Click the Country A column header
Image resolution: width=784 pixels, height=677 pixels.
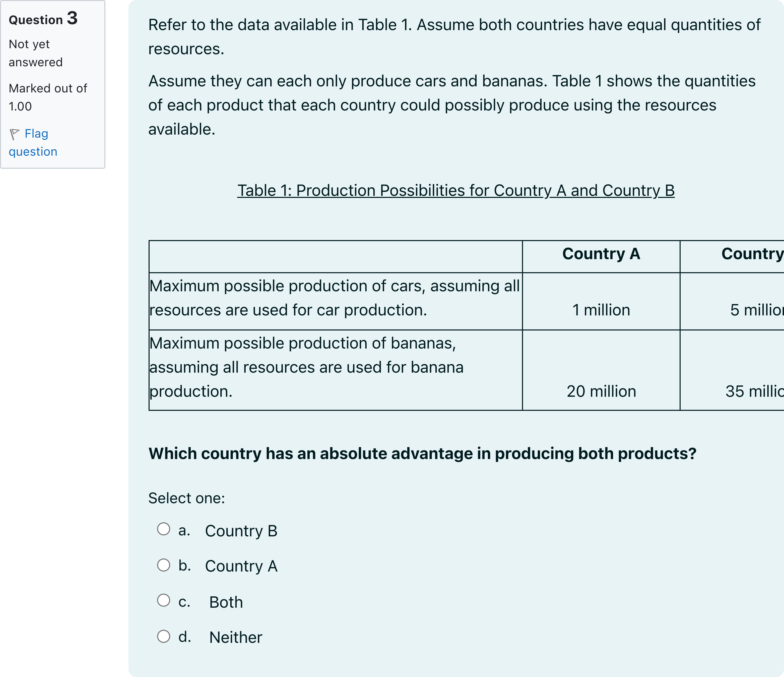pyautogui.click(x=601, y=254)
